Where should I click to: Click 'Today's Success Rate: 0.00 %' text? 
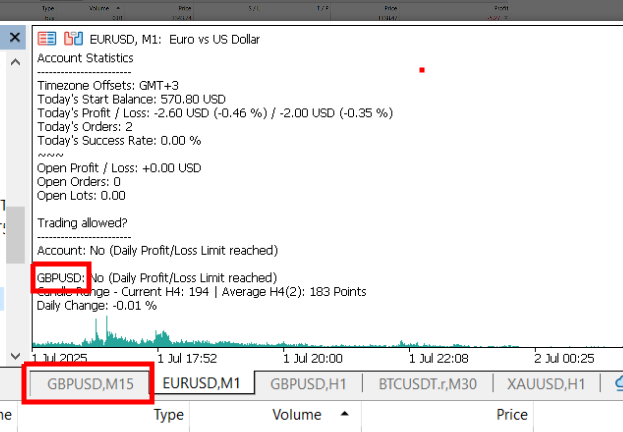pyautogui.click(x=119, y=141)
